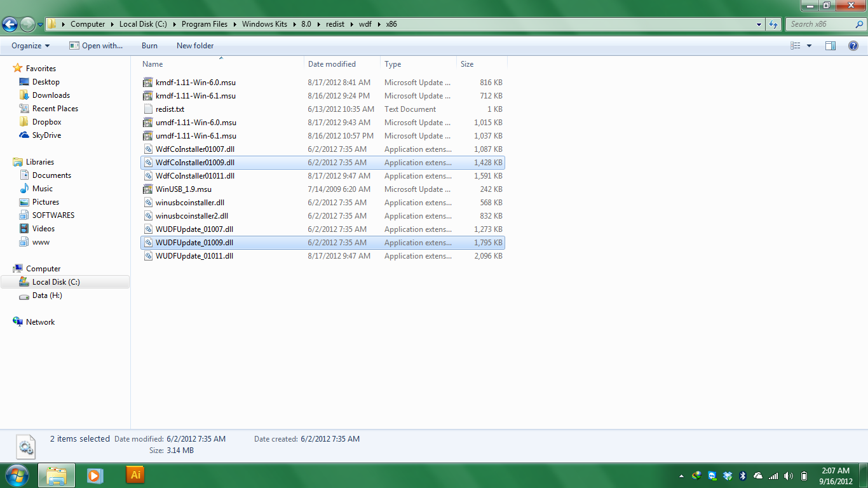Image resolution: width=868 pixels, height=488 pixels.
Task: Select Local Disk (C:) in the tree
Action: coord(65,282)
